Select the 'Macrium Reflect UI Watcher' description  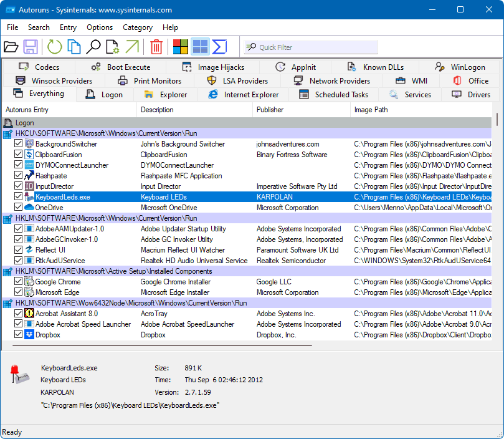pos(183,250)
